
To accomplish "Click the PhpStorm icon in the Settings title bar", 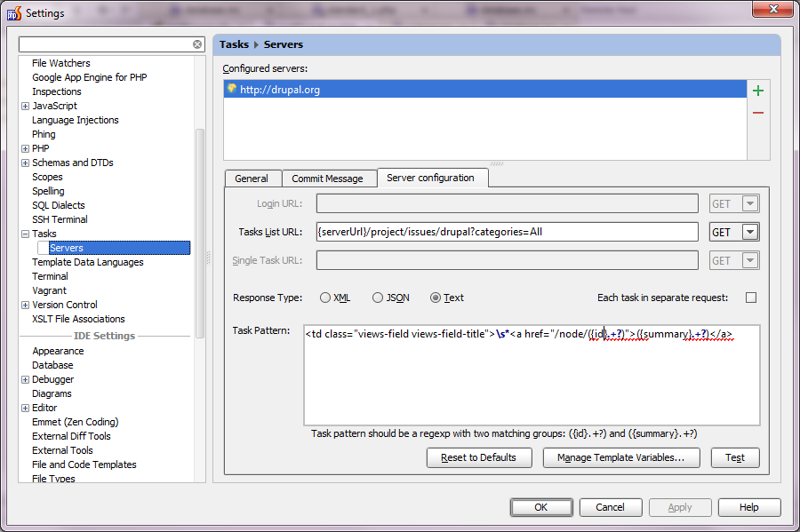I will click(x=14, y=13).
